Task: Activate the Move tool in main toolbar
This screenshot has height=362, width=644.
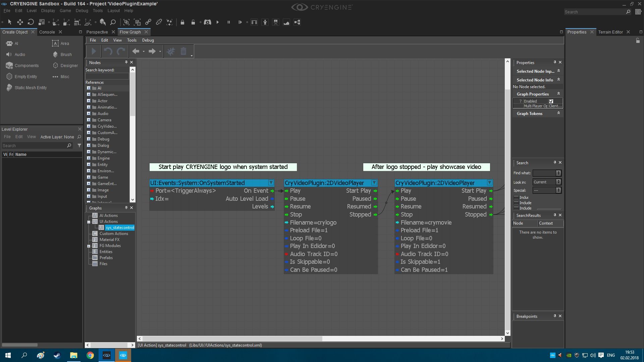Action: coord(20,22)
